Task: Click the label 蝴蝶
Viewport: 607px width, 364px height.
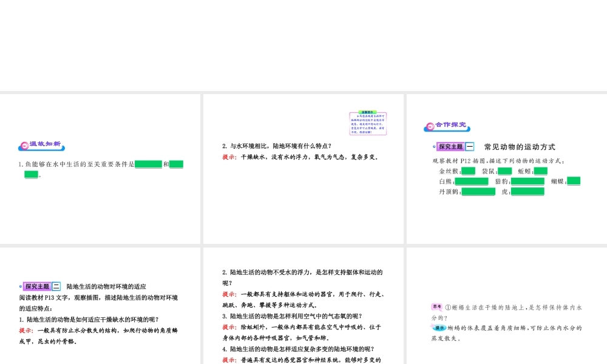Action: tap(557, 181)
